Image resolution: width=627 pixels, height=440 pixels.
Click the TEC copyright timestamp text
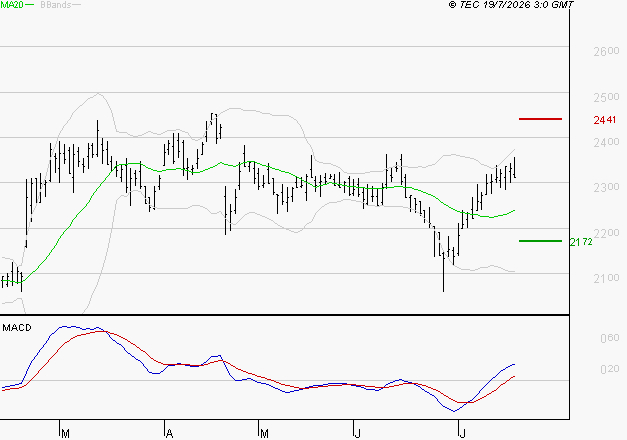click(x=511, y=5)
